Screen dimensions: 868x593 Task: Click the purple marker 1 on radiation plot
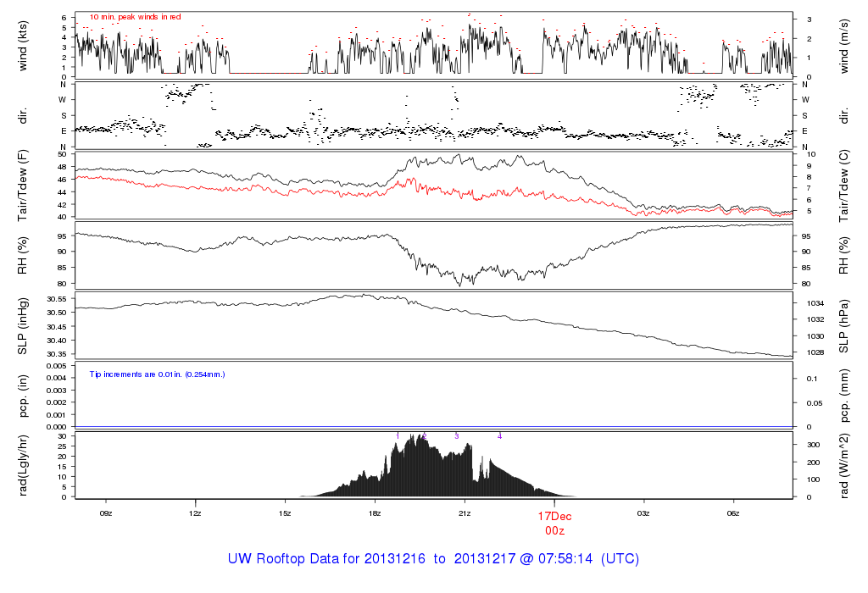tap(397, 435)
